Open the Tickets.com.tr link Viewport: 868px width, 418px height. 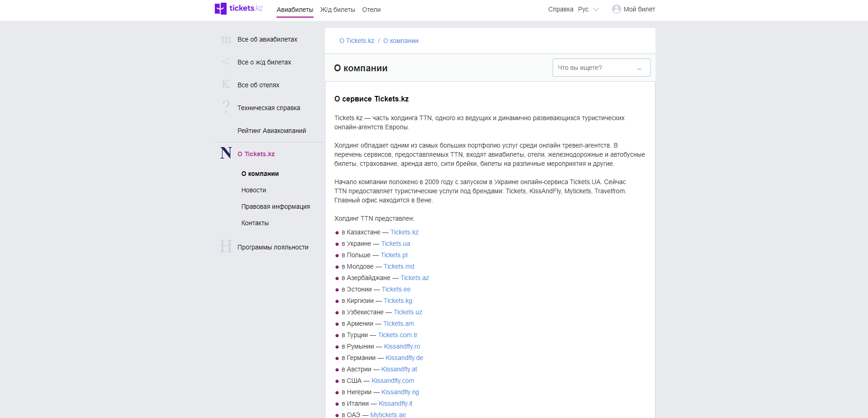tap(398, 335)
